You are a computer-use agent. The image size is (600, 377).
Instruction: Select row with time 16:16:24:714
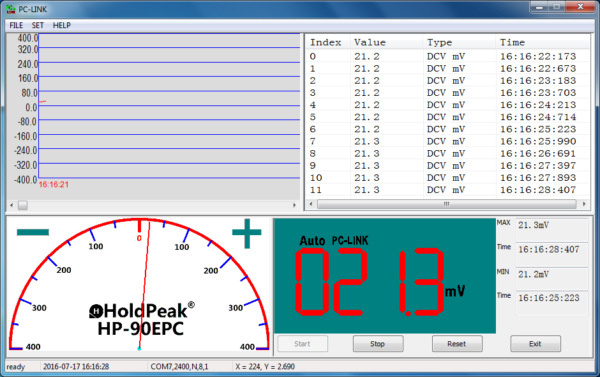pos(448,117)
